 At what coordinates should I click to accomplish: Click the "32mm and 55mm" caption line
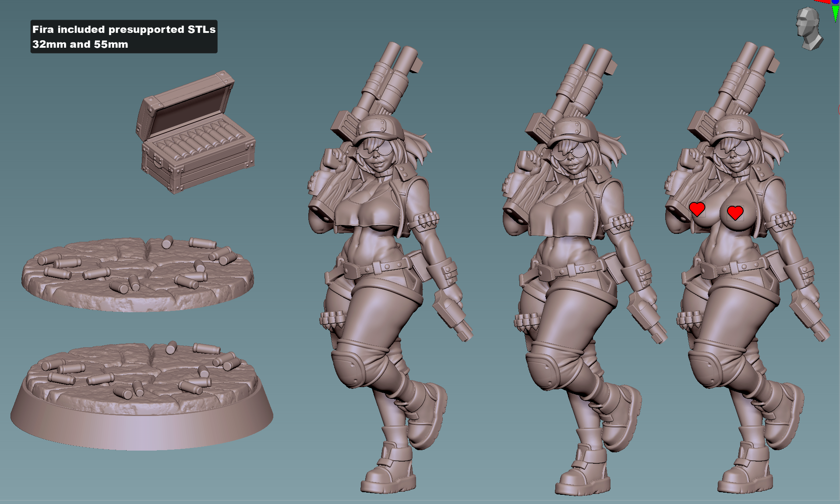(80, 44)
